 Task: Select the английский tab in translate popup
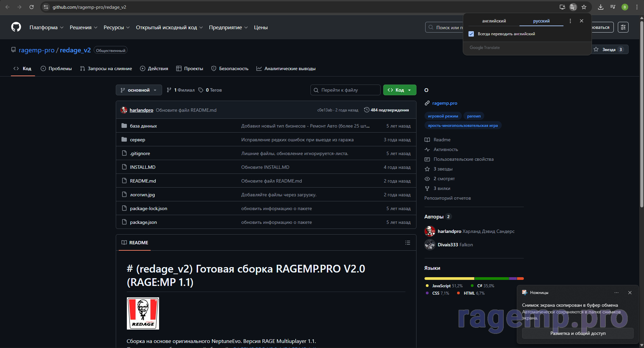(494, 21)
